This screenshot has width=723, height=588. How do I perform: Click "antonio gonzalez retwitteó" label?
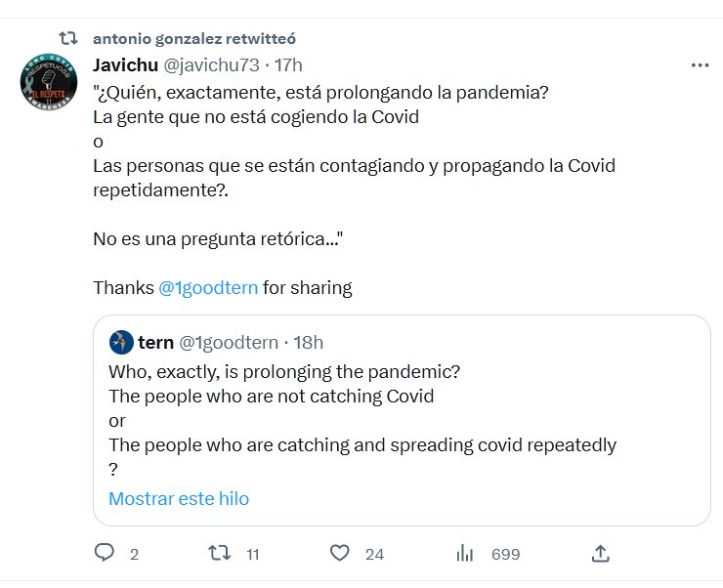194,39
